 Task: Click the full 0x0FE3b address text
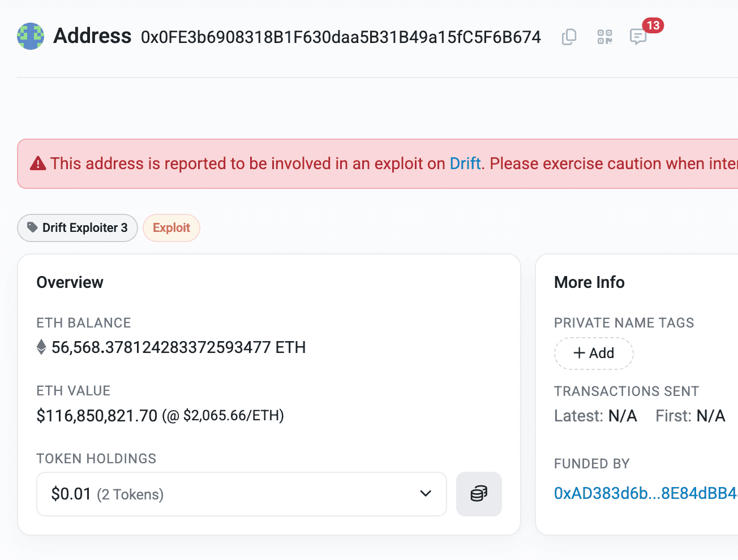click(341, 37)
